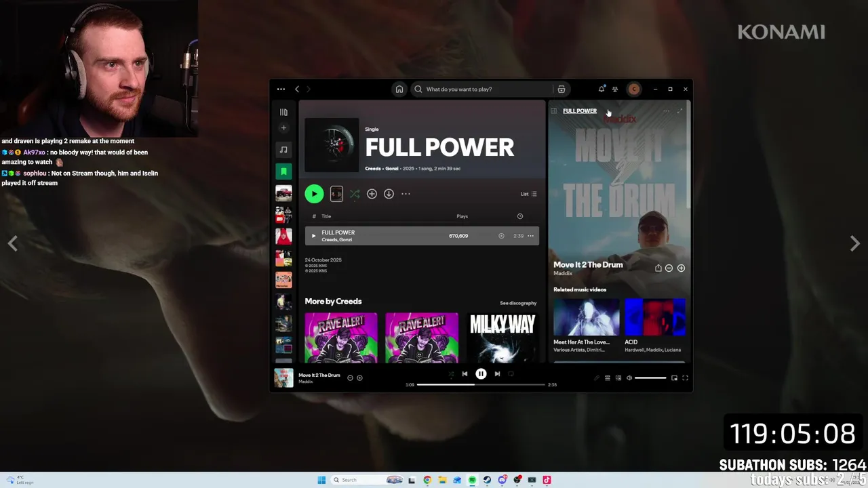Click the now-playing cover in bottom bar

[x=283, y=378]
